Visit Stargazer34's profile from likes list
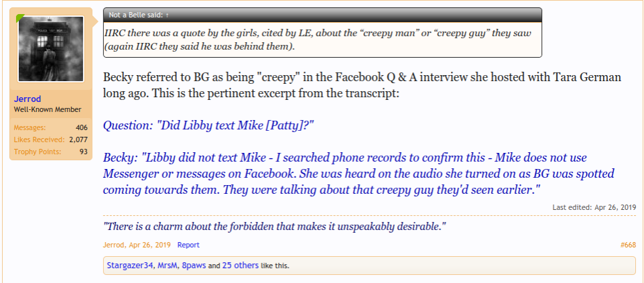Viewport: 644px width, 283px height. (129, 266)
